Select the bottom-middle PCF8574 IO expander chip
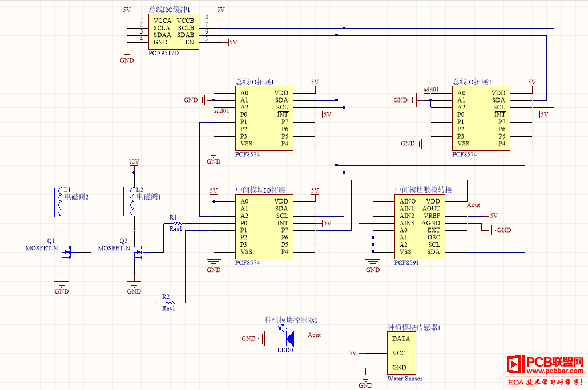 point(264,227)
